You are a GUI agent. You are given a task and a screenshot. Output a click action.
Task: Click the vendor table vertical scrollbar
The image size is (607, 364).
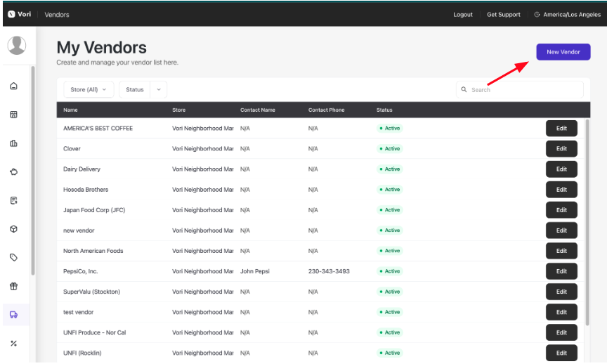(x=587, y=223)
